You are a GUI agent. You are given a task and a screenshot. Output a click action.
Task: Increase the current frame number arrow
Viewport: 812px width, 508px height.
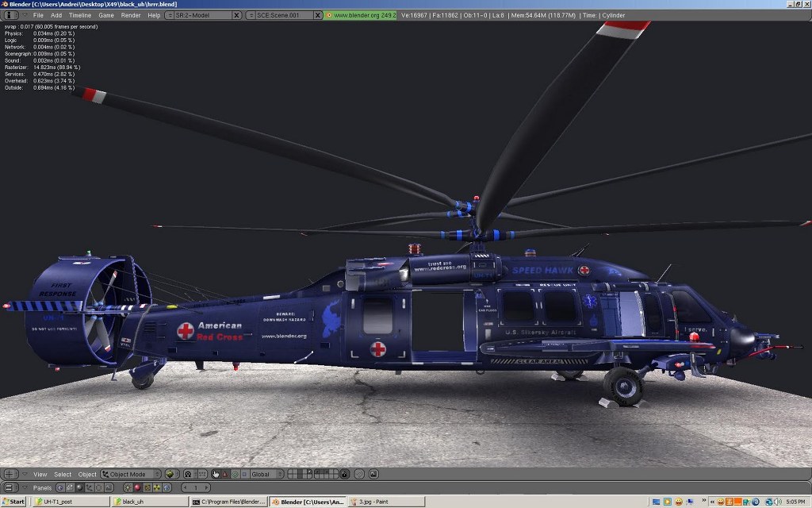[x=206, y=488]
